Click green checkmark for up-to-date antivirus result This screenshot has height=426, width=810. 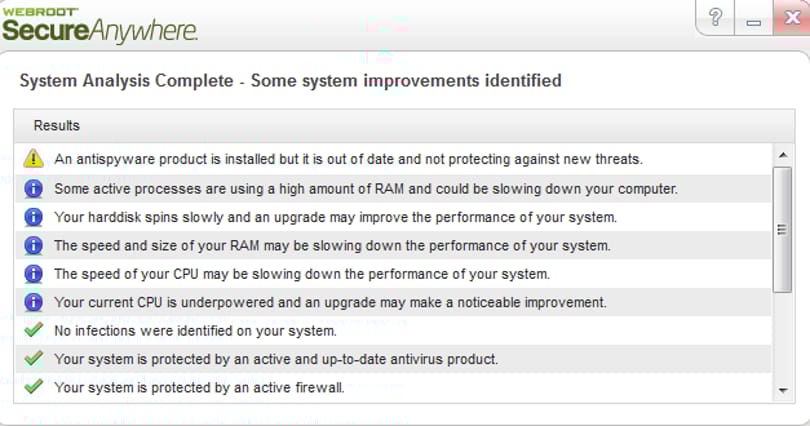tap(34, 358)
